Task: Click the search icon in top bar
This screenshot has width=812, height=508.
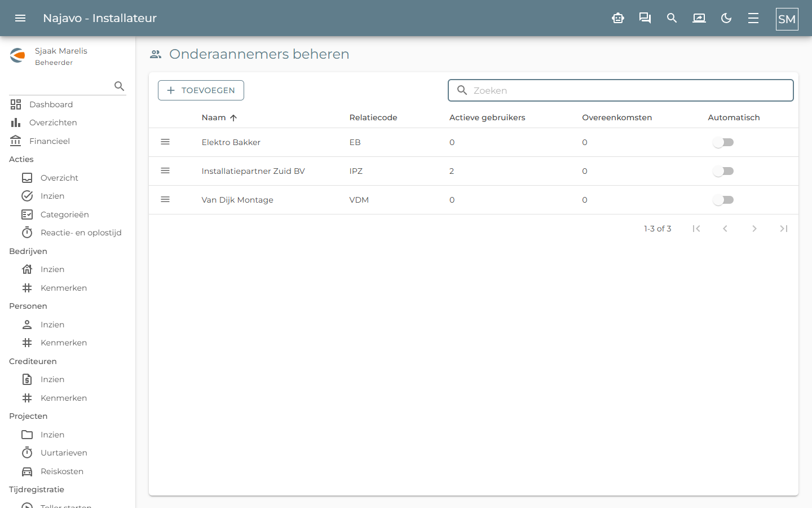Action: pos(672,18)
